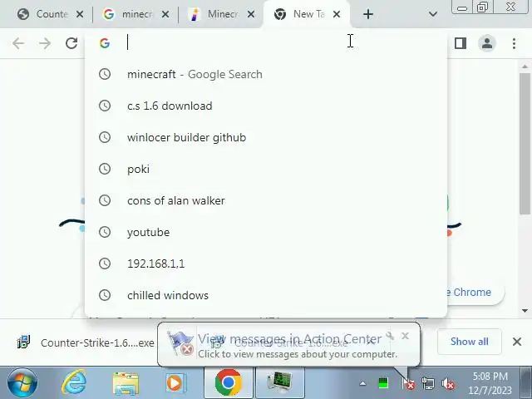This screenshot has height=399, width=532.
Task: Close the downloads bar
Action: (x=517, y=342)
